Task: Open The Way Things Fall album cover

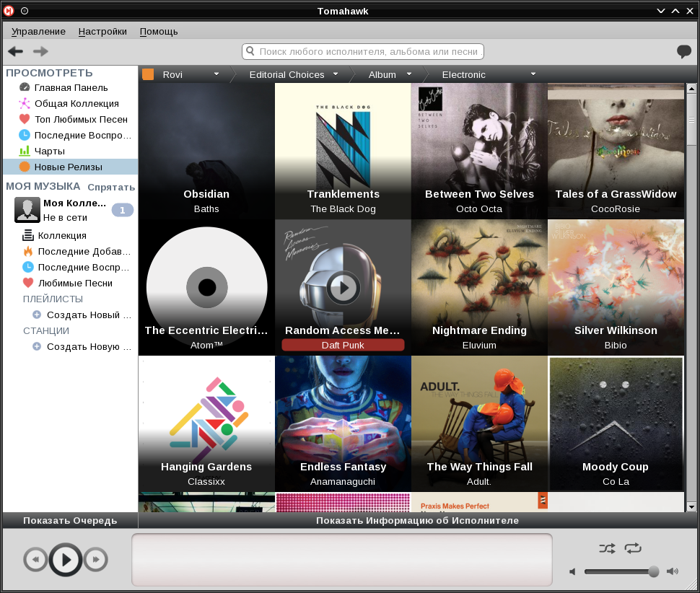Action: tap(479, 423)
